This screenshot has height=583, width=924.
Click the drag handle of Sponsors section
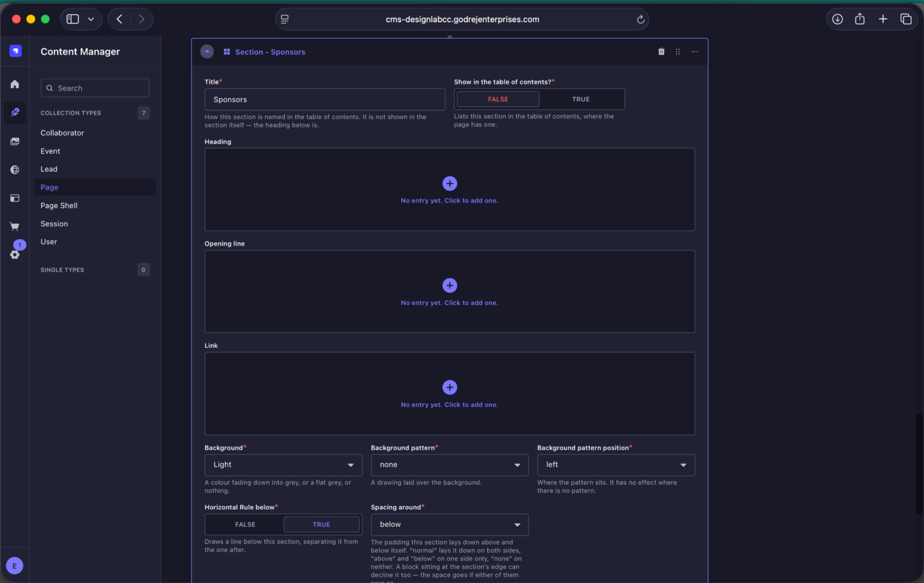(678, 51)
